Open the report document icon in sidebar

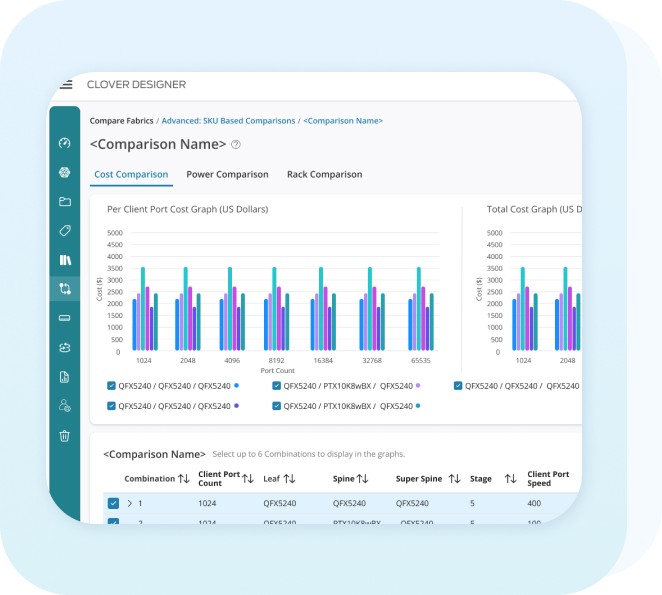pos(65,377)
